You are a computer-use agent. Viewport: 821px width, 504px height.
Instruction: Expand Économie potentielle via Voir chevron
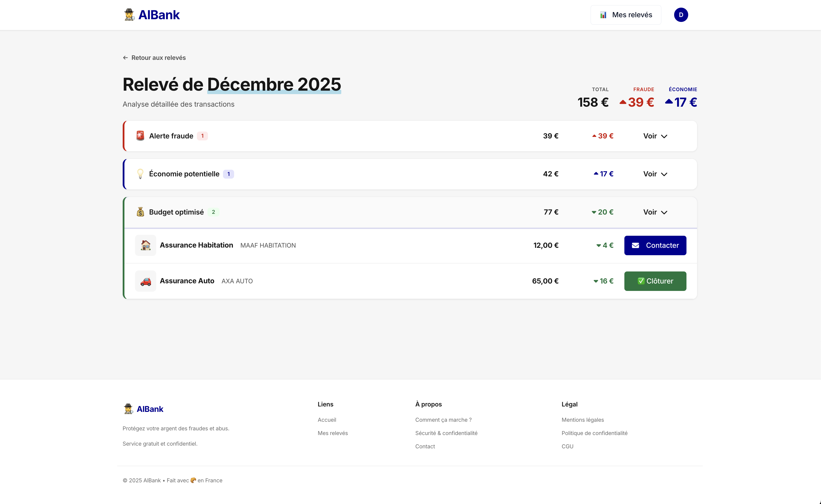[655, 174]
